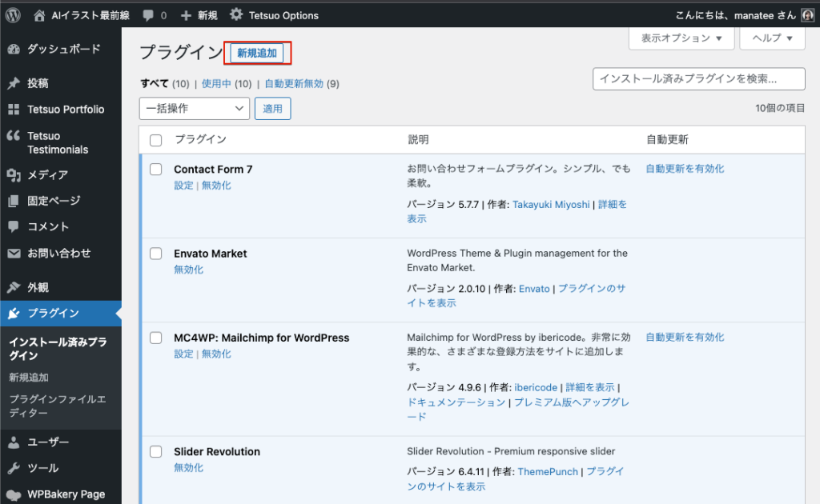Screen dimensions: 820x504
Task: Filter plugins by 自動更新無効
Action: 294,83
